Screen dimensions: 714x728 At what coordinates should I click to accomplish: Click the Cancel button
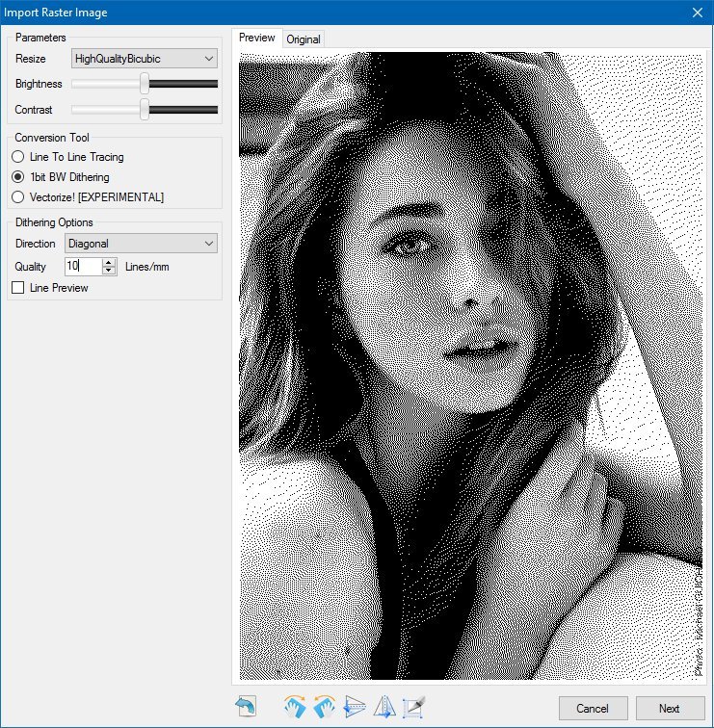click(x=593, y=709)
